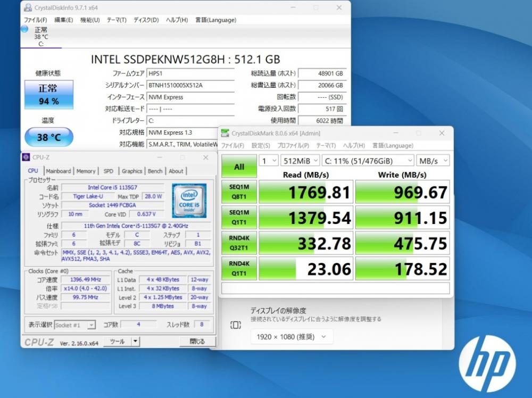Click the 178.52 write result
The image size is (532, 398).
click(x=402, y=269)
